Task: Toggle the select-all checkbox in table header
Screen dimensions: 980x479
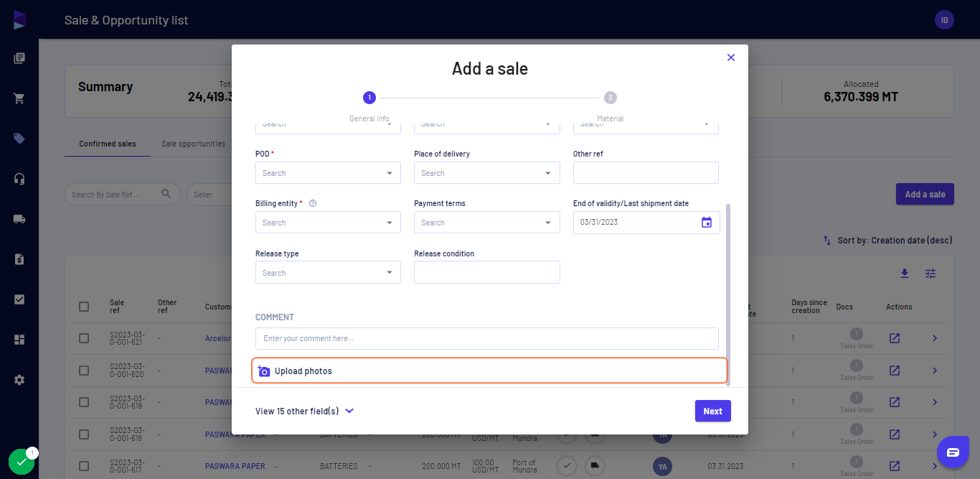Action: [x=84, y=307]
